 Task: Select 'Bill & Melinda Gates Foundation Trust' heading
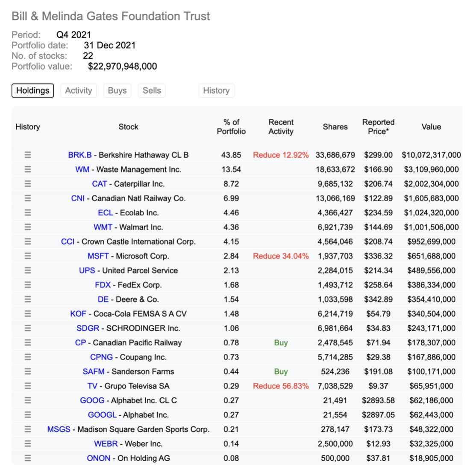pyautogui.click(x=111, y=16)
